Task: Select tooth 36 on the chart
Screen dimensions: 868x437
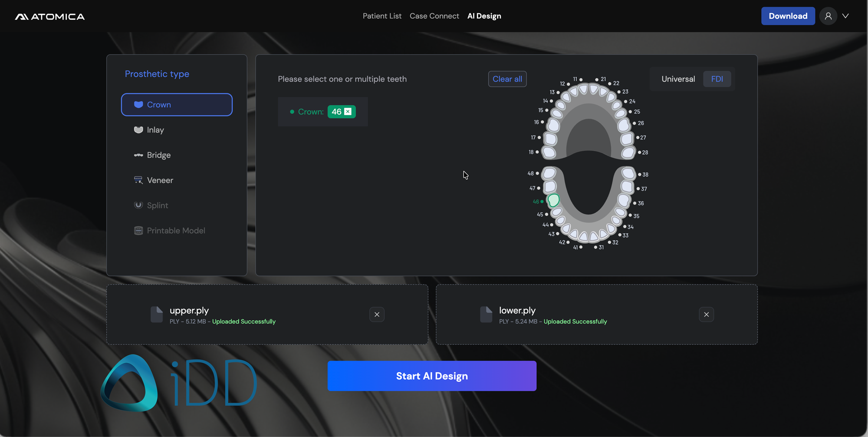Action: (x=624, y=199)
